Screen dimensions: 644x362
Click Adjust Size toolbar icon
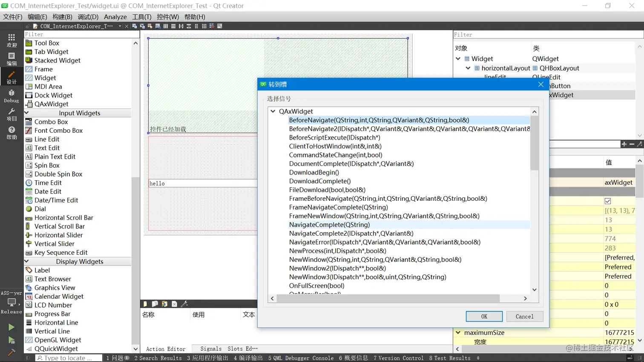pos(219,26)
